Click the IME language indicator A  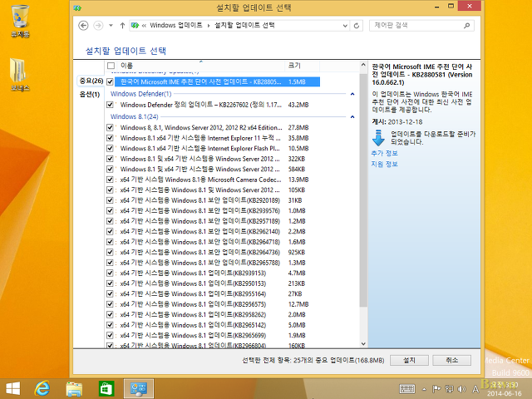pos(475,389)
